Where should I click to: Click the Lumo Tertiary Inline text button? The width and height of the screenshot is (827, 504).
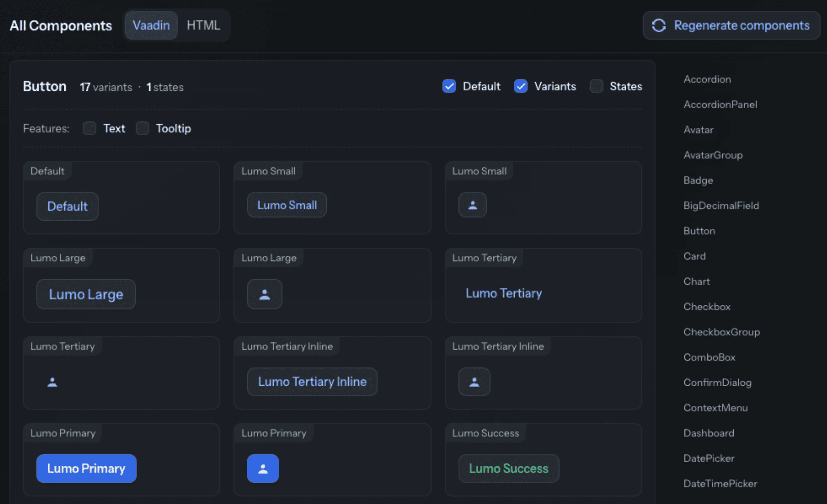(312, 382)
